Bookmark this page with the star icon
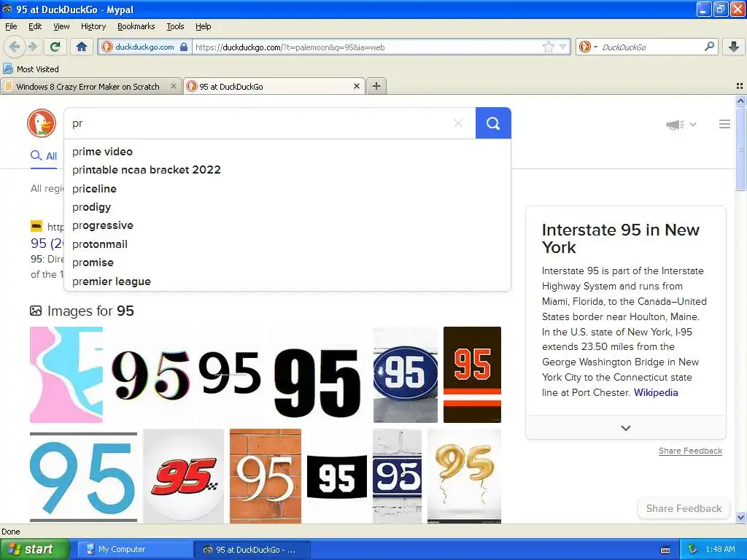The image size is (747, 560). (549, 47)
